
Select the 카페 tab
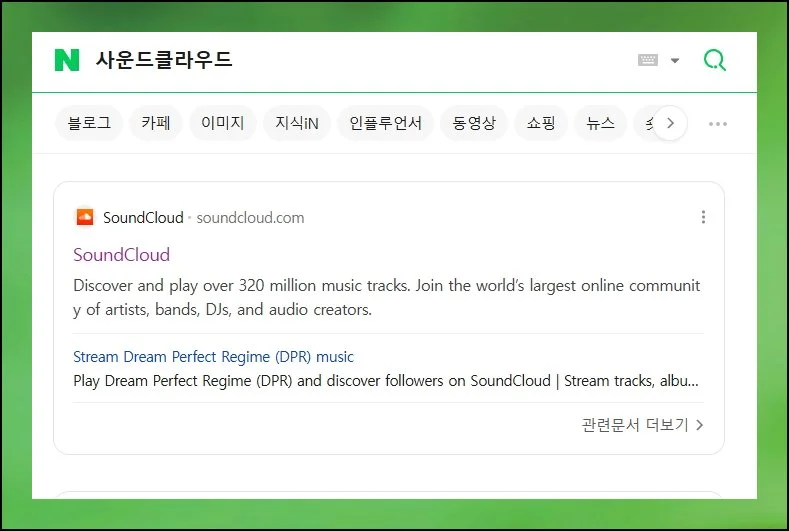click(x=155, y=124)
